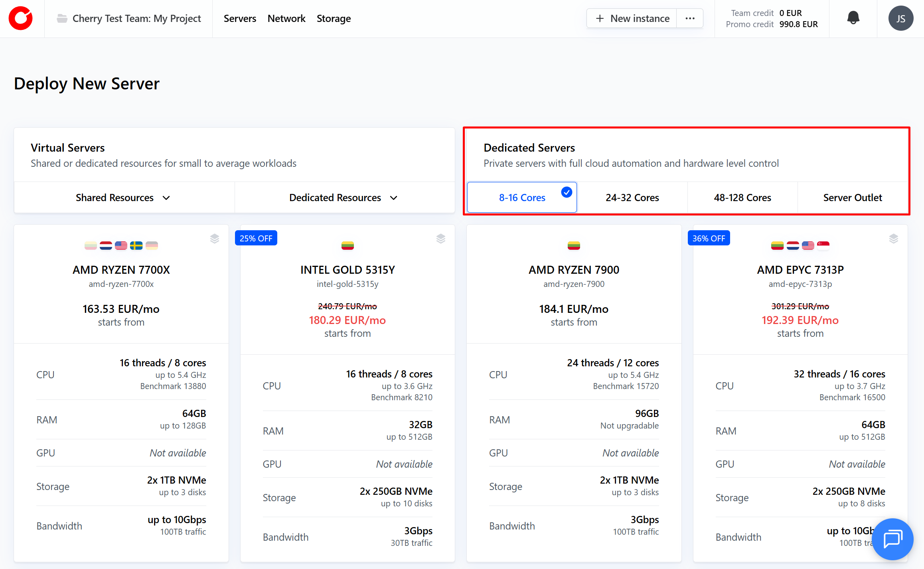924x569 pixels.
Task: Open the Storage menu
Action: (x=334, y=18)
